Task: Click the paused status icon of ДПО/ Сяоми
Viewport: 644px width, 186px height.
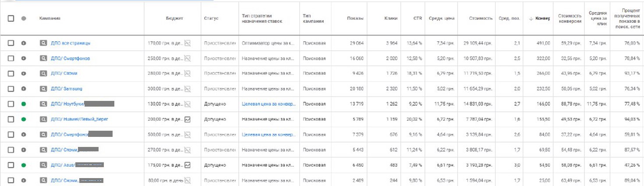Action: click(x=24, y=74)
